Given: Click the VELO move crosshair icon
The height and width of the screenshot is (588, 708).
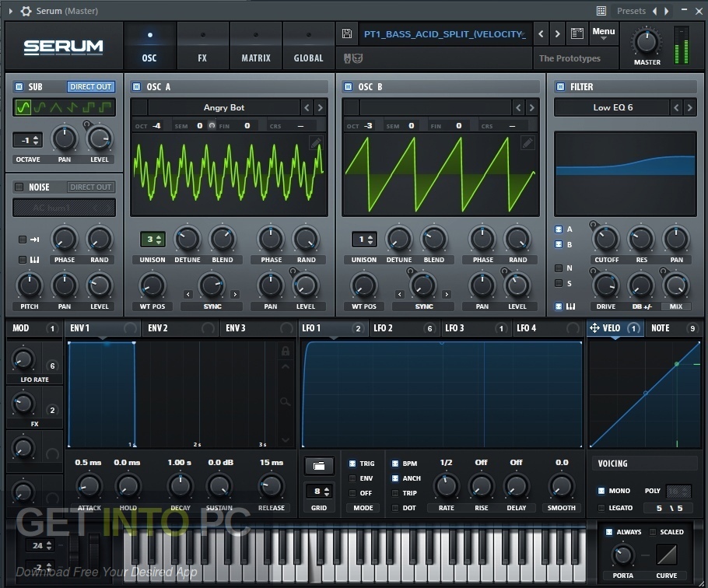Looking at the screenshot, I should point(594,328).
